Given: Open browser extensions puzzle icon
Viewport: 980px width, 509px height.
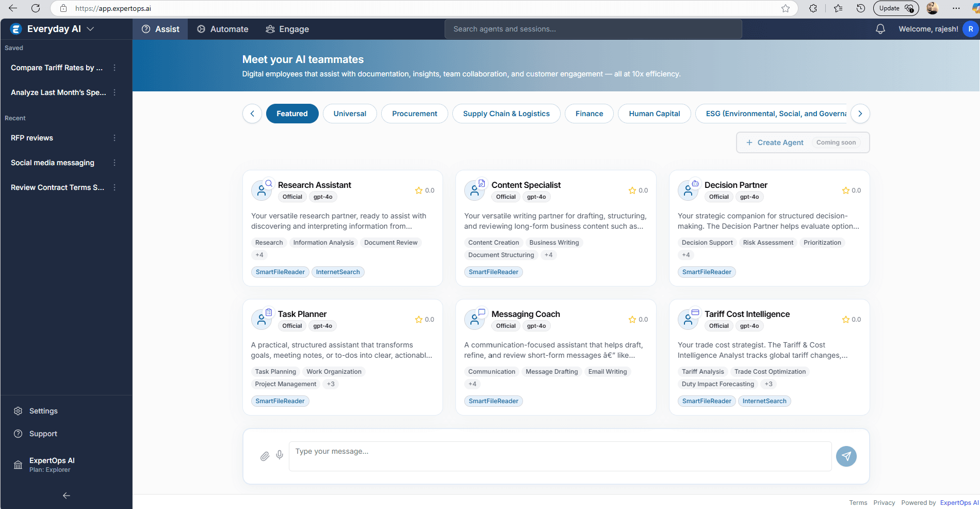Looking at the screenshot, I should (813, 8).
